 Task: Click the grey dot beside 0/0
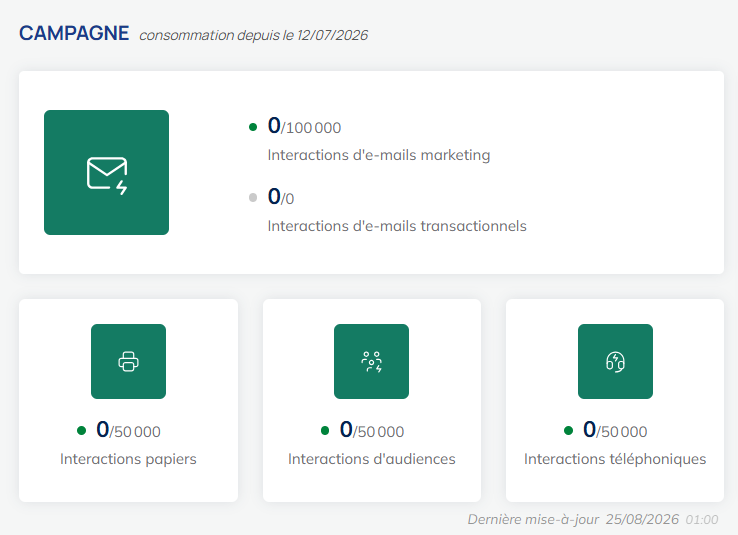click(253, 198)
